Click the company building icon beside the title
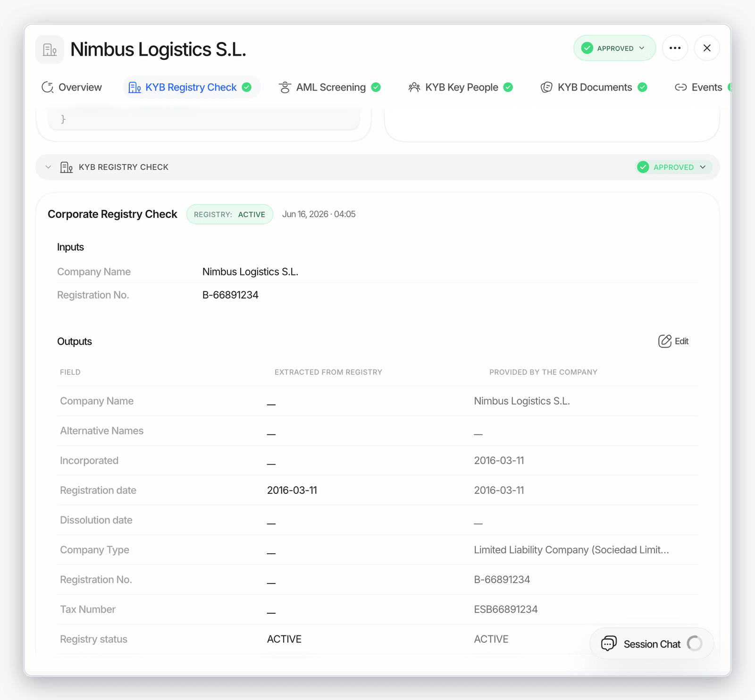The width and height of the screenshot is (755, 700). (x=50, y=49)
